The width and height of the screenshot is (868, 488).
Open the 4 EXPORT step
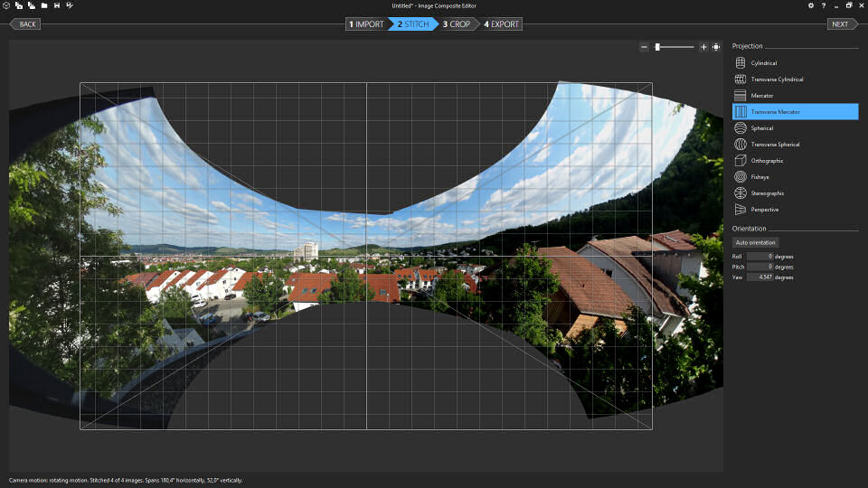click(502, 24)
